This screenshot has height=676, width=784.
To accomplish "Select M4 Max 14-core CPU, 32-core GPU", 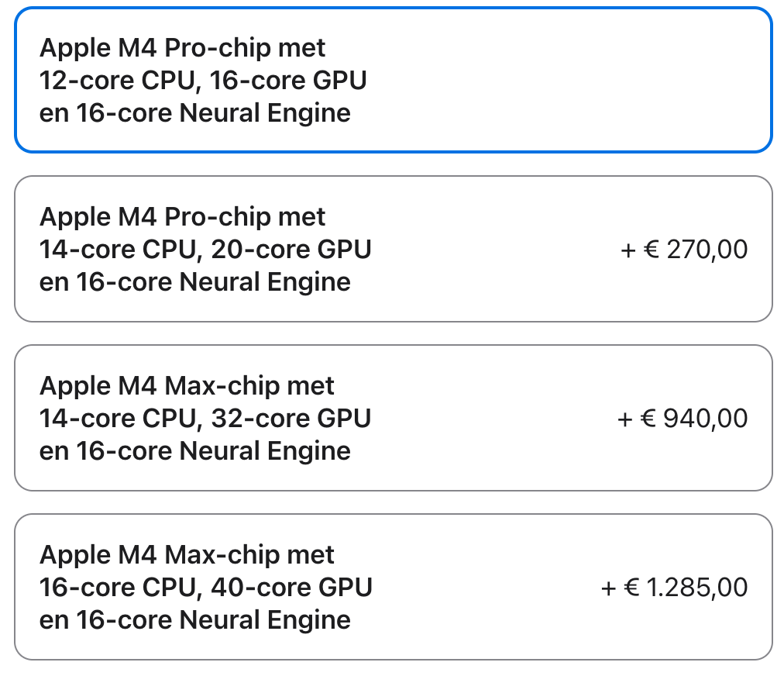I will click(394, 418).
